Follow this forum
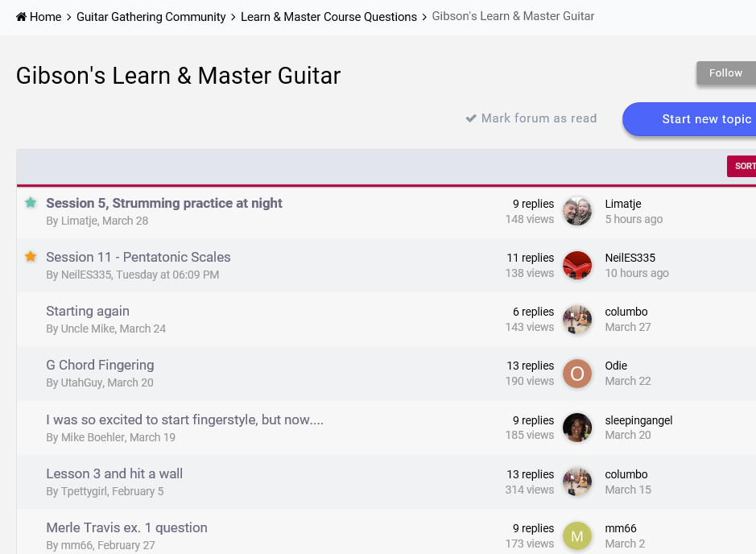Screen dimensions: 756x554 [x=726, y=73]
